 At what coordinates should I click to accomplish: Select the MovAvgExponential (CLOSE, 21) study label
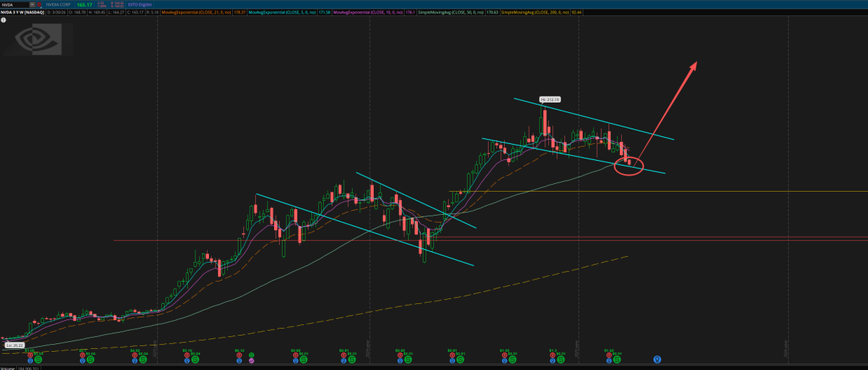(x=196, y=12)
